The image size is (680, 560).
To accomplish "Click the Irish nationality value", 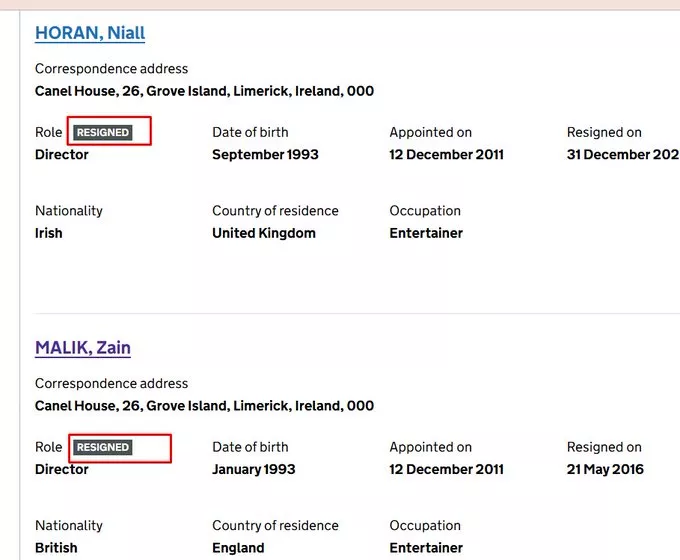I will (49, 233).
